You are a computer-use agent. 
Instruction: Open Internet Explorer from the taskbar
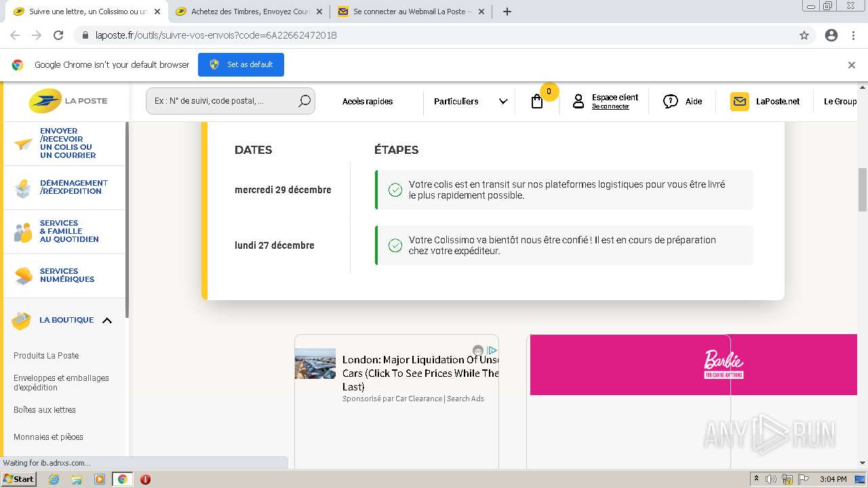[x=54, y=479]
